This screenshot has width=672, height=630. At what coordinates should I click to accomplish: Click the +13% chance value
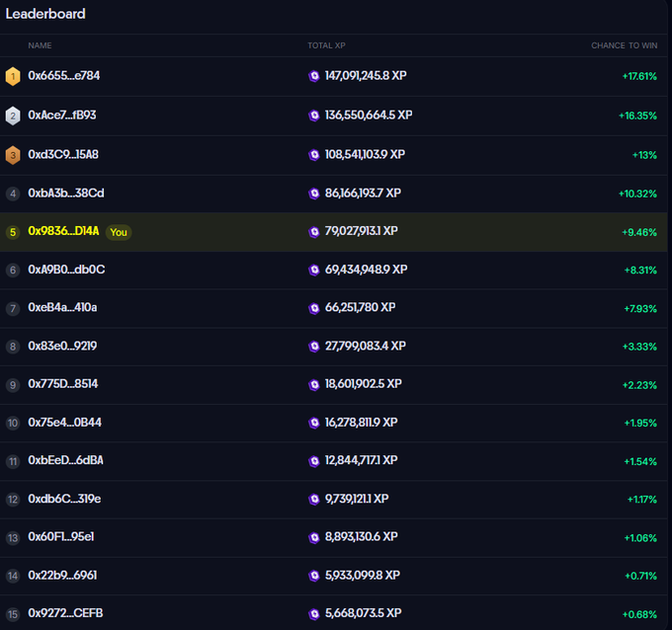(644, 155)
